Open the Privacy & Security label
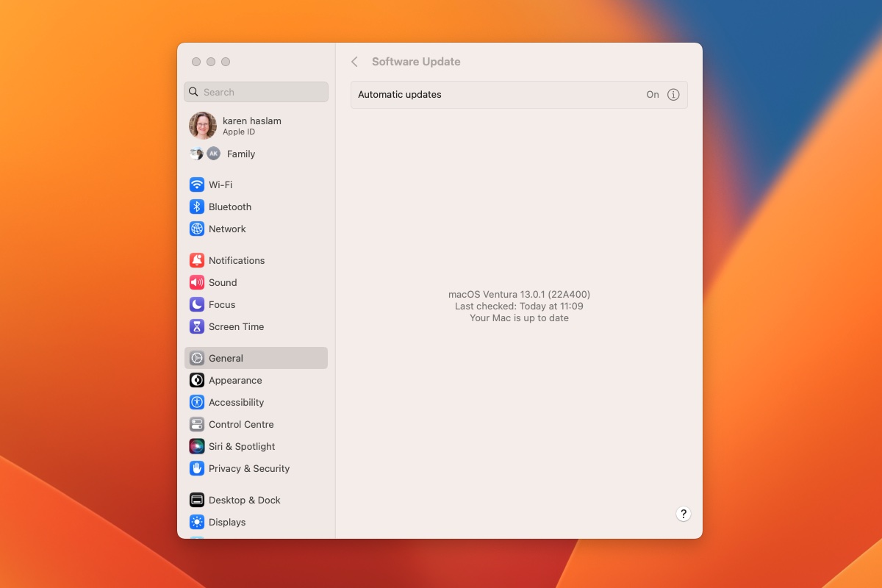 click(x=249, y=468)
